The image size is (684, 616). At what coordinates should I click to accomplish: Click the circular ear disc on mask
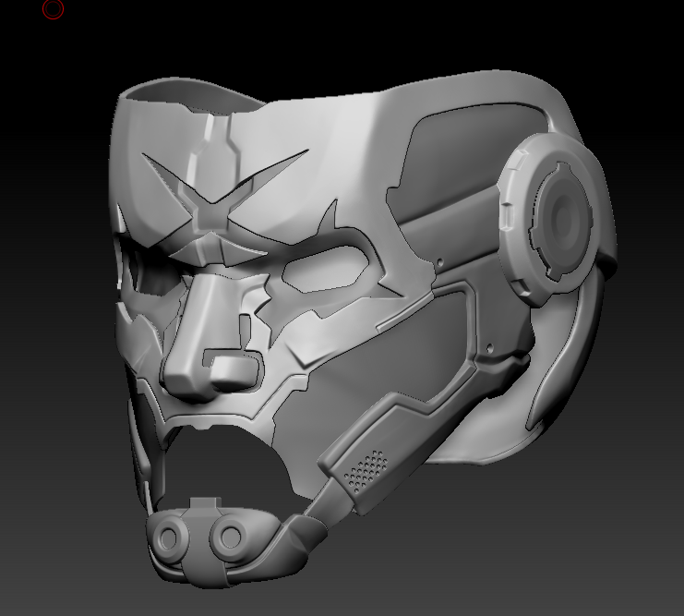tap(564, 219)
